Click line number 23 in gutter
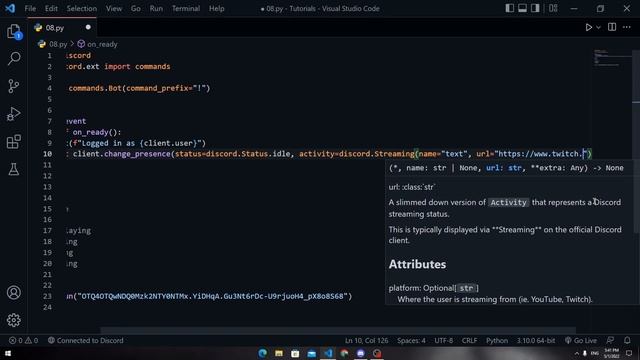The height and width of the screenshot is (360, 640). tap(47, 296)
